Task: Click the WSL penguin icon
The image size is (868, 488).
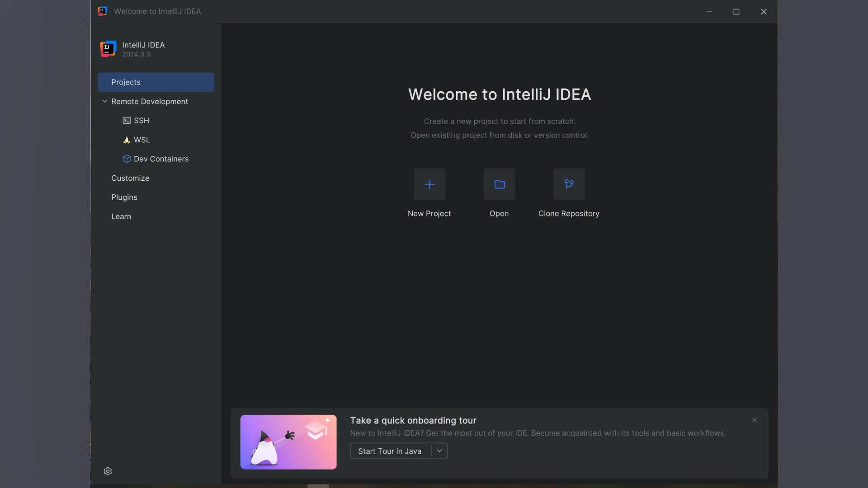Action: coord(127,140)
